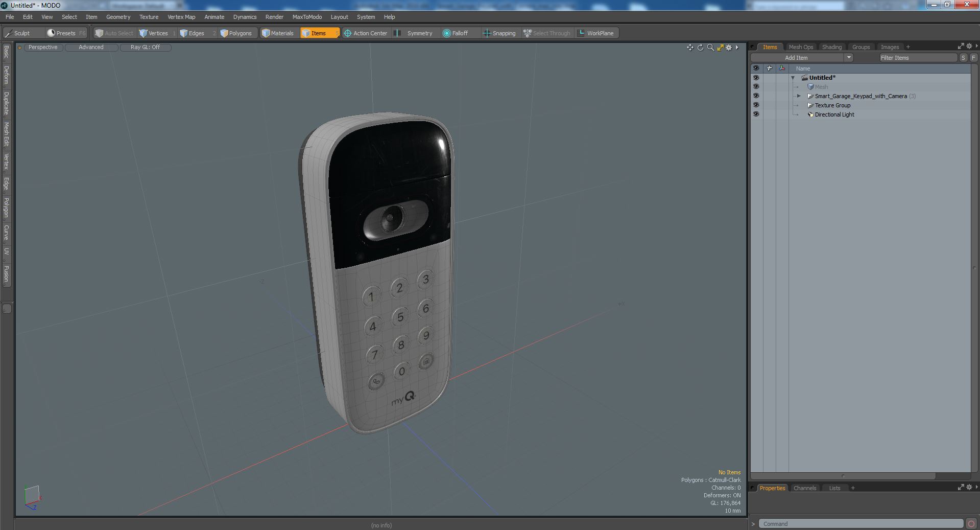Click the viewport rotate icon
This screenshot has height=530, width=980.
click(x=700, y=48)
